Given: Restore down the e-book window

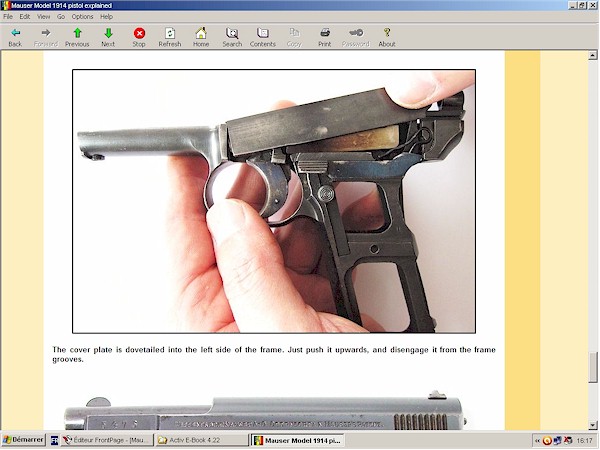Looking at the screenshot, I should click(x=582, y=5).
